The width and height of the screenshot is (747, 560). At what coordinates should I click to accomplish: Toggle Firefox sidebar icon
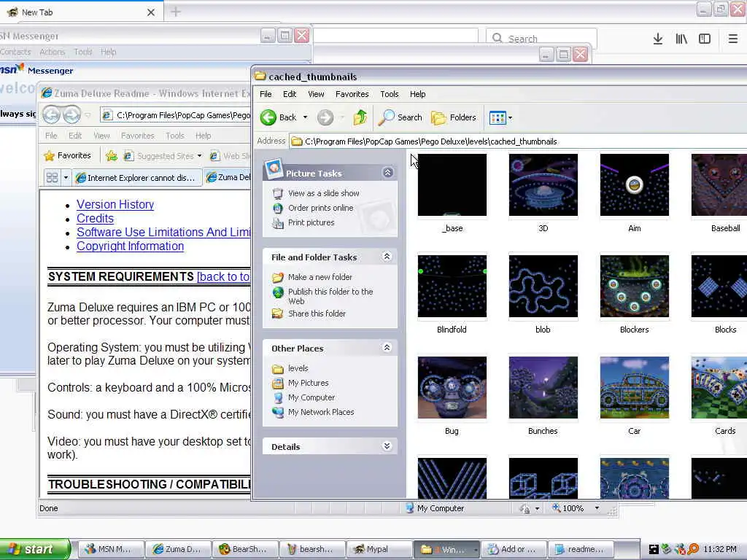705,39
